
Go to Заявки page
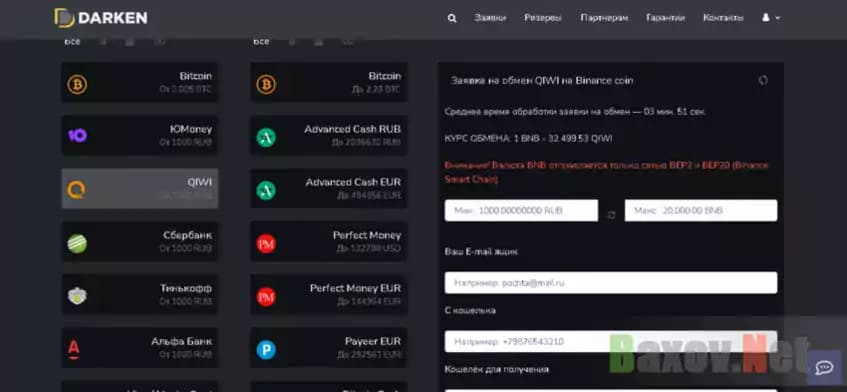[490, 18]
